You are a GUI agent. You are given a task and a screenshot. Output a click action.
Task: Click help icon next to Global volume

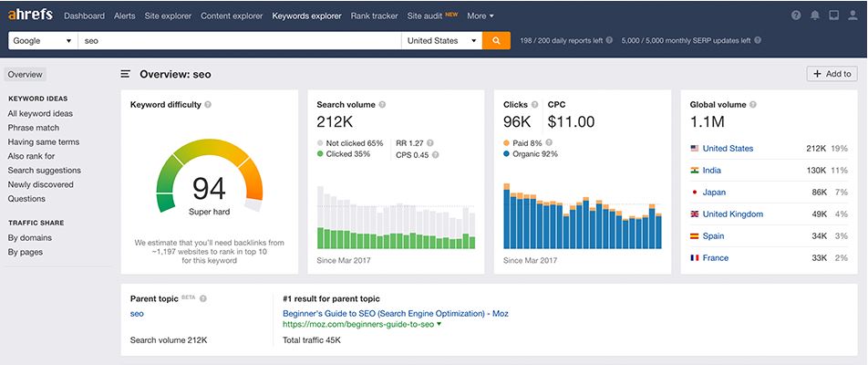tap(753, 104)
